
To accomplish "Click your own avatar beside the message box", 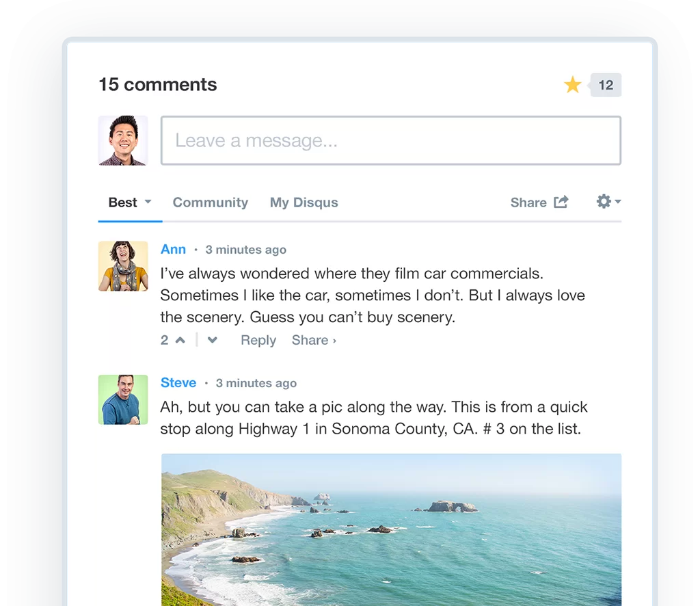I will click(x=123, y=140).
